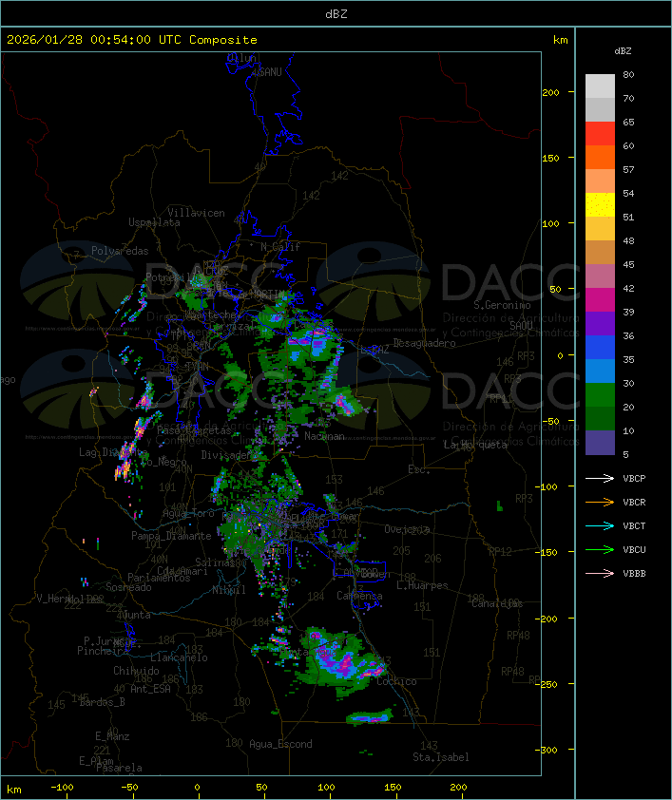Viewport: 672px width, 800px height.
Task: Click the dBZ heading above the color scale
Action: point(623,51)
